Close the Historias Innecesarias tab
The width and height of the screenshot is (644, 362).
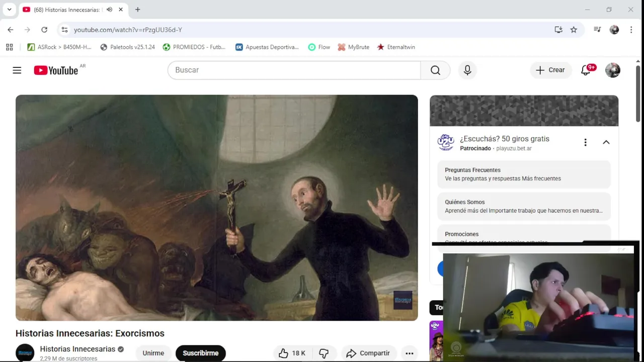(x=121, y=10)
